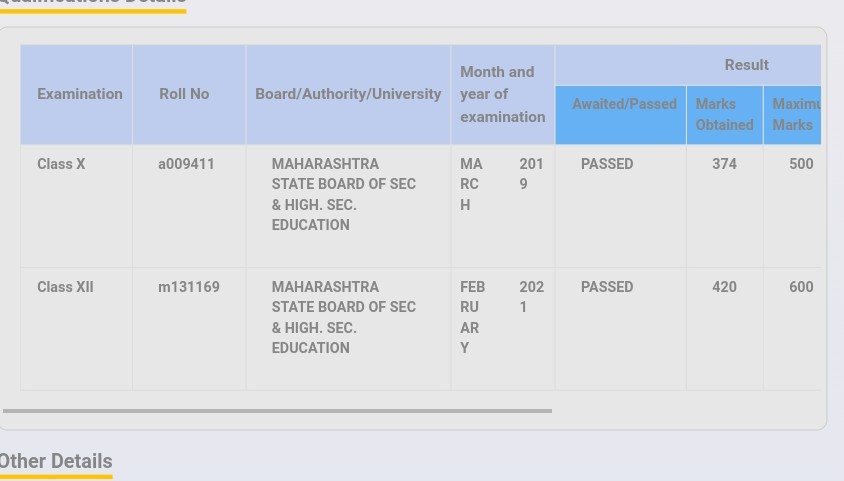Click the Board/Authority/University header
This screenshot has width=844, height=481.
348,94
